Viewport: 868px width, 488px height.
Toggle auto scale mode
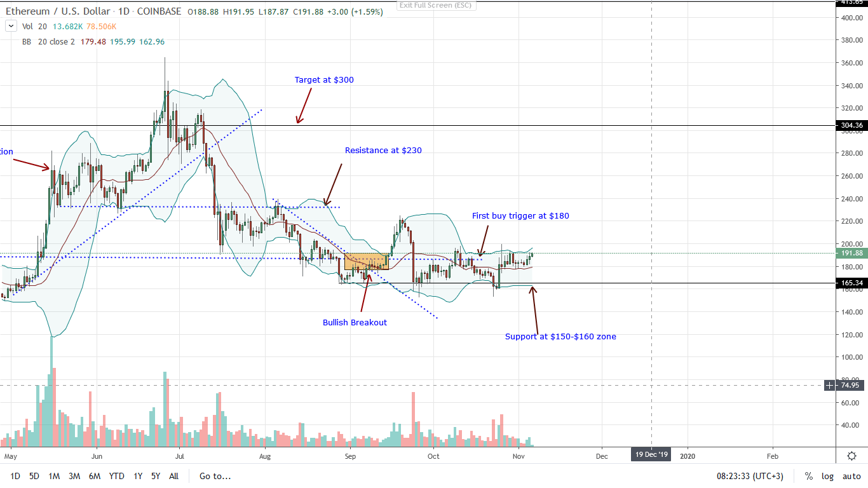(851, 476)
